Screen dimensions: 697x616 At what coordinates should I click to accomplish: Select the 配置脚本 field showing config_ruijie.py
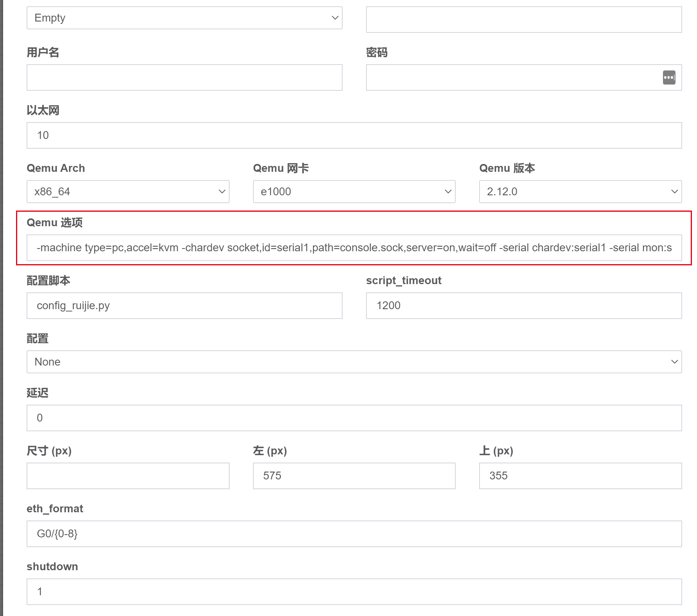(184, 305)
